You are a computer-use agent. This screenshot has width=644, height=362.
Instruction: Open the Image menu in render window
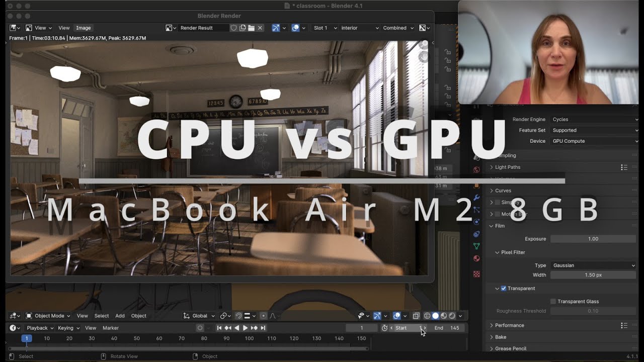(x=83, y=28)
